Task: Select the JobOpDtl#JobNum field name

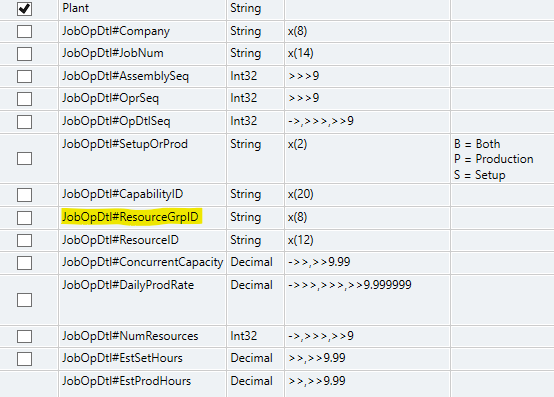Action: [x=113, y=53]
